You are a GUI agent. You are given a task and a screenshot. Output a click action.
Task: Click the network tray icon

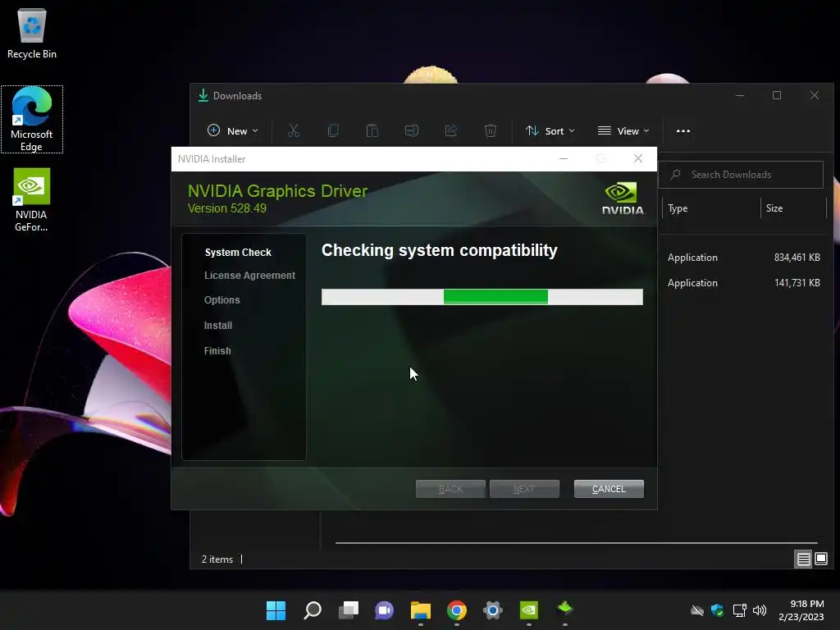(x=739, y=610)
